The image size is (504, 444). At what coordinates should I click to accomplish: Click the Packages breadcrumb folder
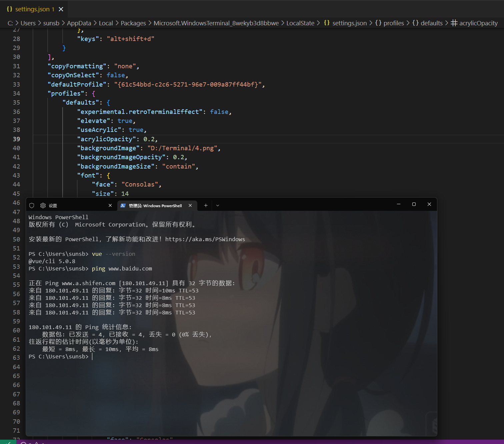133,23
